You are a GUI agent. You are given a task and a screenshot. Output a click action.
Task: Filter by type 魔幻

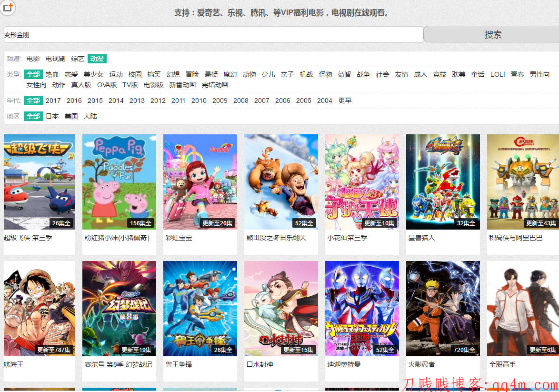point(230,74)
